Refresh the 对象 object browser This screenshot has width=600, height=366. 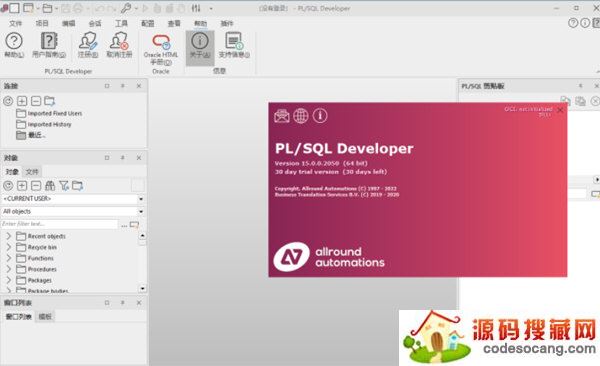click(x=8, y=186)
